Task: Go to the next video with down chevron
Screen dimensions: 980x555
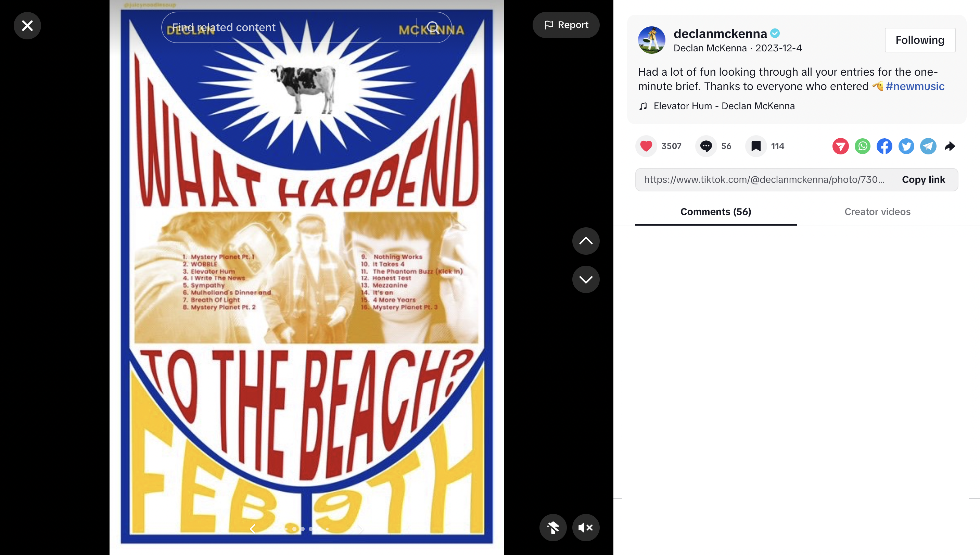Action: click(x=586, y=279)
